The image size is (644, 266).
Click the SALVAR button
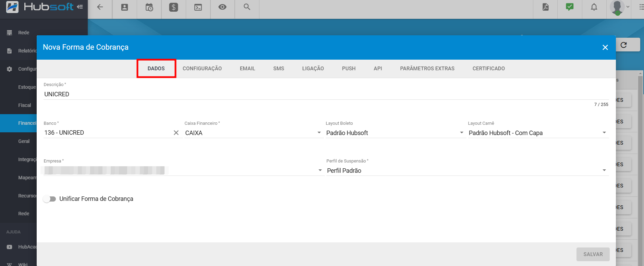[x=593, y=254]
